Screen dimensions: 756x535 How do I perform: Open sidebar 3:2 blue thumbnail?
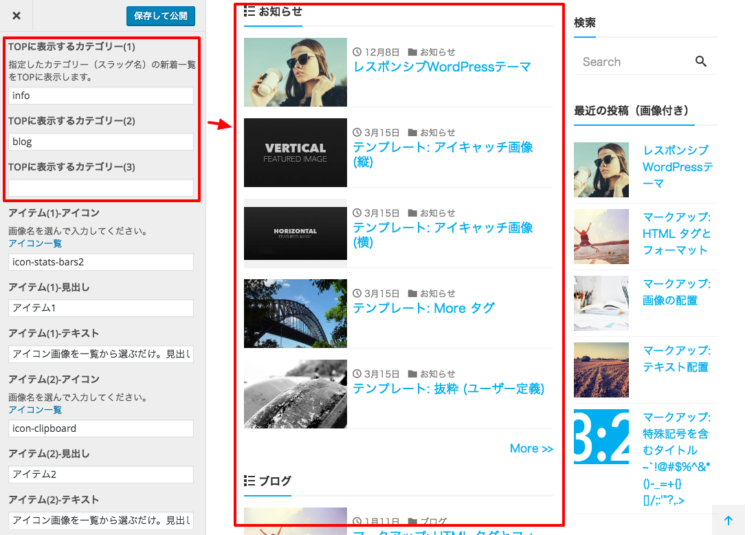click(601, 437)
